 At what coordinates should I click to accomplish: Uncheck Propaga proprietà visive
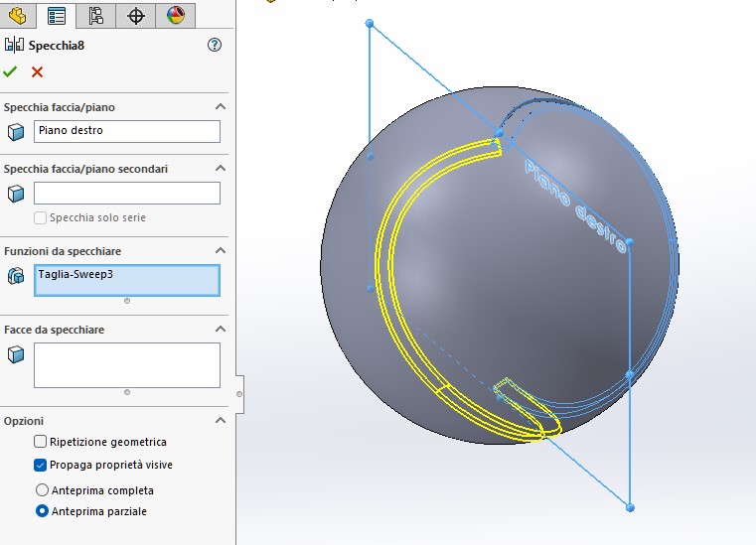pyautogui.click(x=41, y=465)
